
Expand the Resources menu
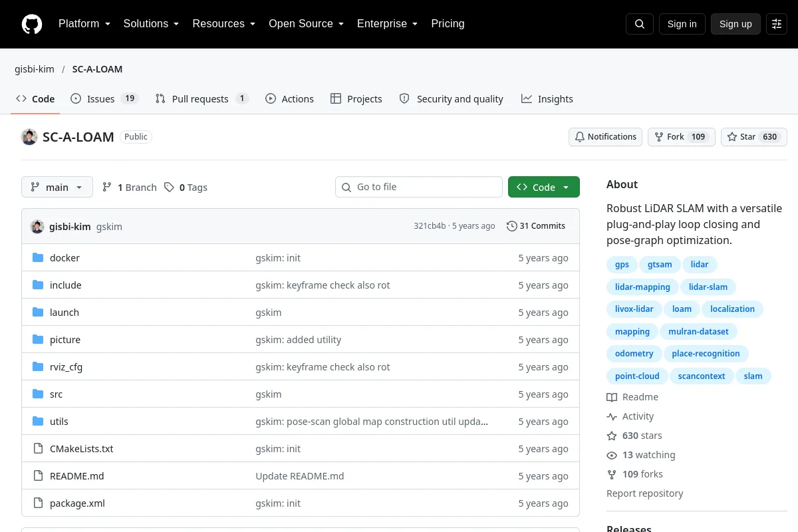coord(224,24)
